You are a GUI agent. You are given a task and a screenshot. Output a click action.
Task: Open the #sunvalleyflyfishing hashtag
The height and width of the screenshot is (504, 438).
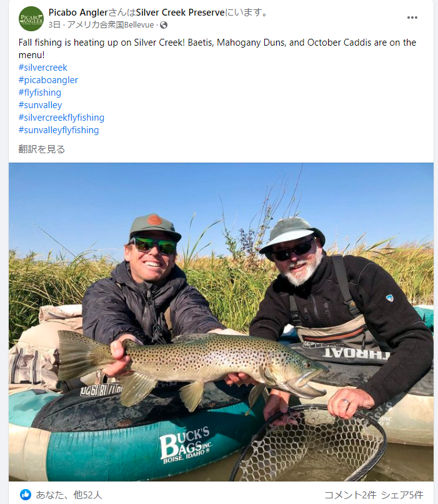point(59,130)
